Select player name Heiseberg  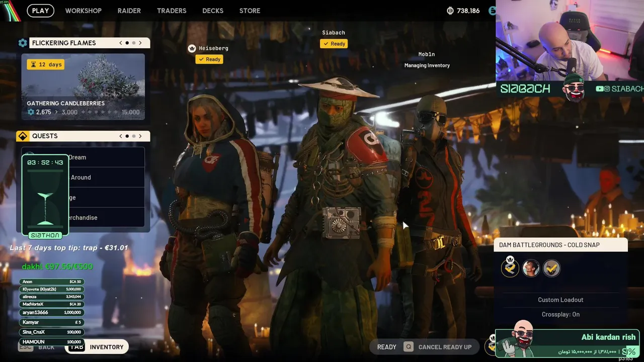213,48
